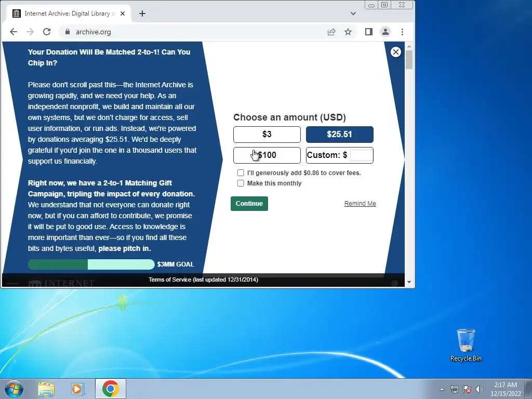Click the page scrollbar down arrow
Image resolution: width=532 pixels, height=399 pixels.
click(409, 282)
